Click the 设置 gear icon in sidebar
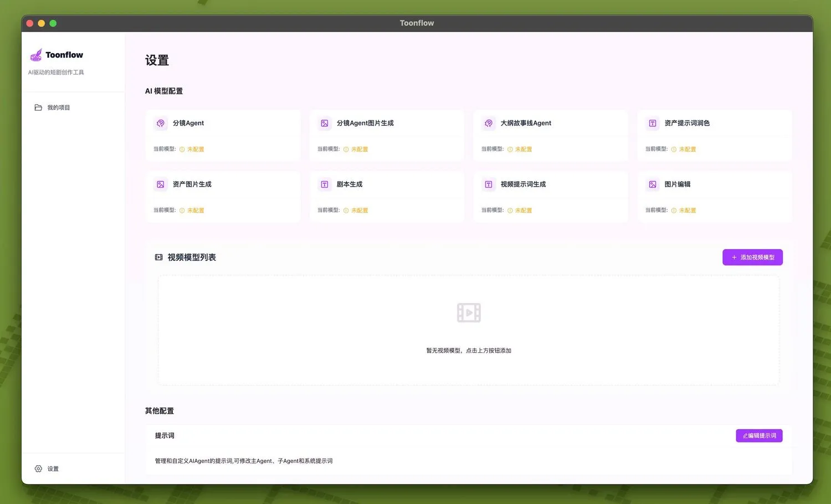This screenshot has height=504, width=831. pos(38,469)
